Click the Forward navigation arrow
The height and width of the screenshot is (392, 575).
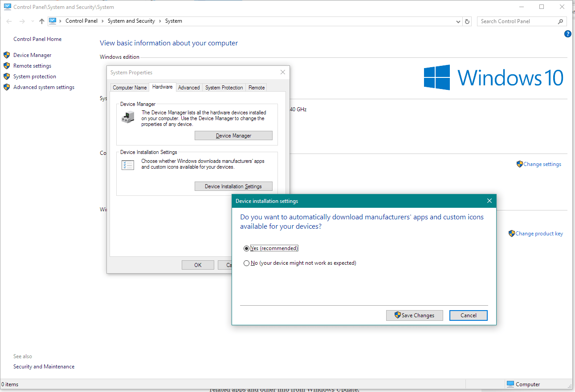pos(22,21)
